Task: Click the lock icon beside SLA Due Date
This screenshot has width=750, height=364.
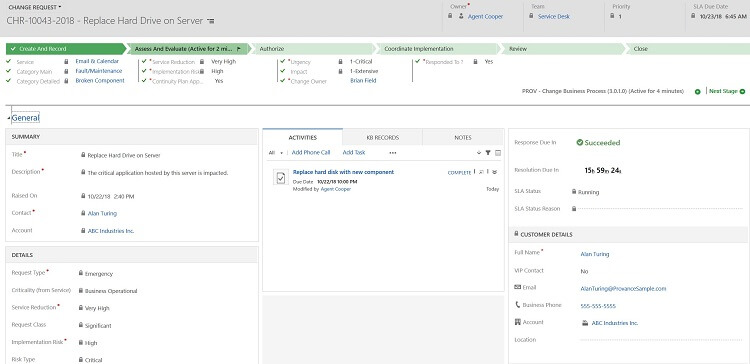Action: [x=694, y=16]
